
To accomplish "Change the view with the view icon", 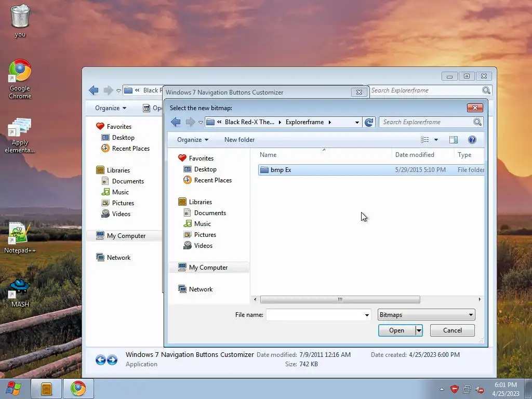I will pyautogui.click(x=425, y=139).
